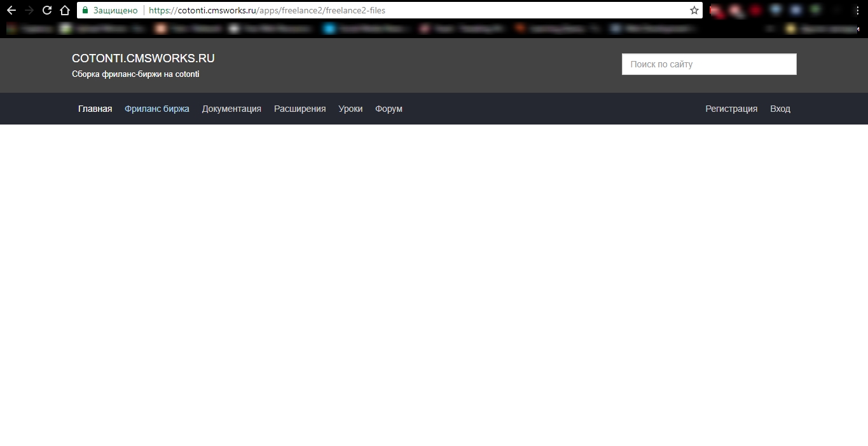Go to the Документация section

tap(231, 109)
